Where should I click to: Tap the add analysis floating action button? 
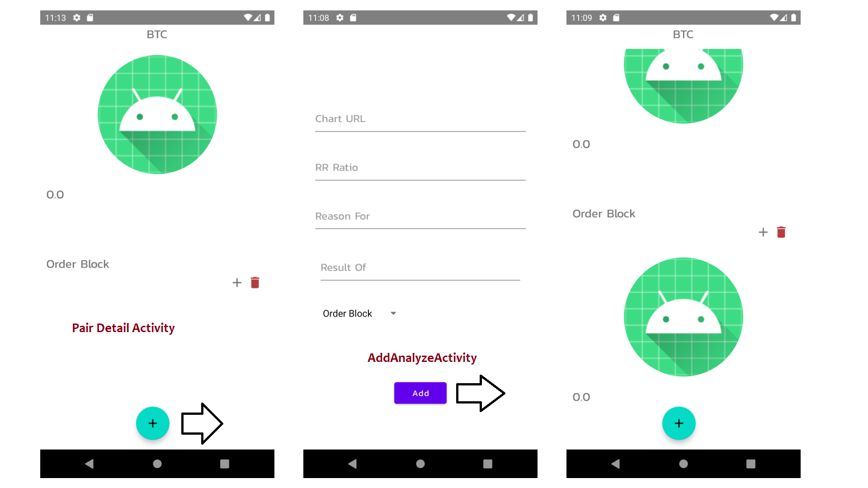pos(153,423)
